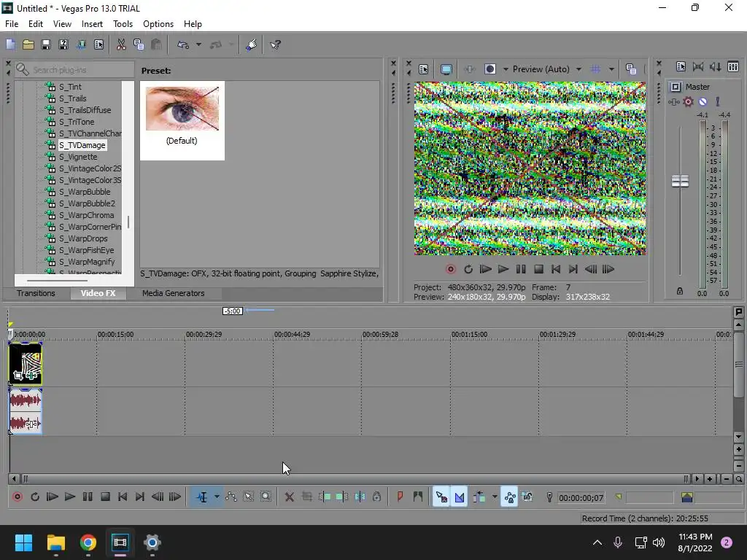Copy snapshot to clipboard icon in preview

631,69
